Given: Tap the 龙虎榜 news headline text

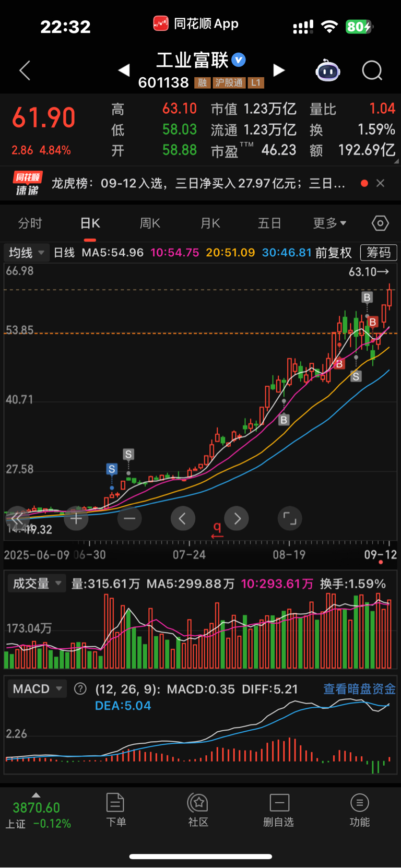Looking at the screenshot, I should coord(198,183).
